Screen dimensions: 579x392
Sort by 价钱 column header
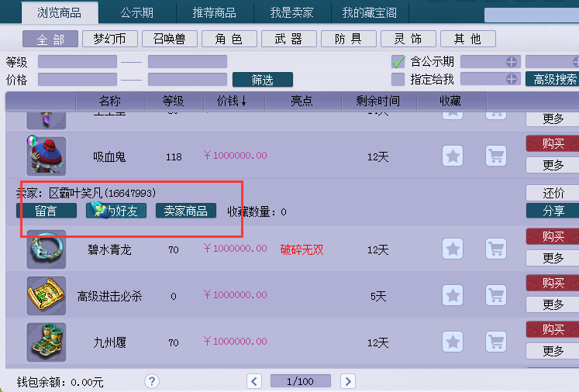coord(234,101)
